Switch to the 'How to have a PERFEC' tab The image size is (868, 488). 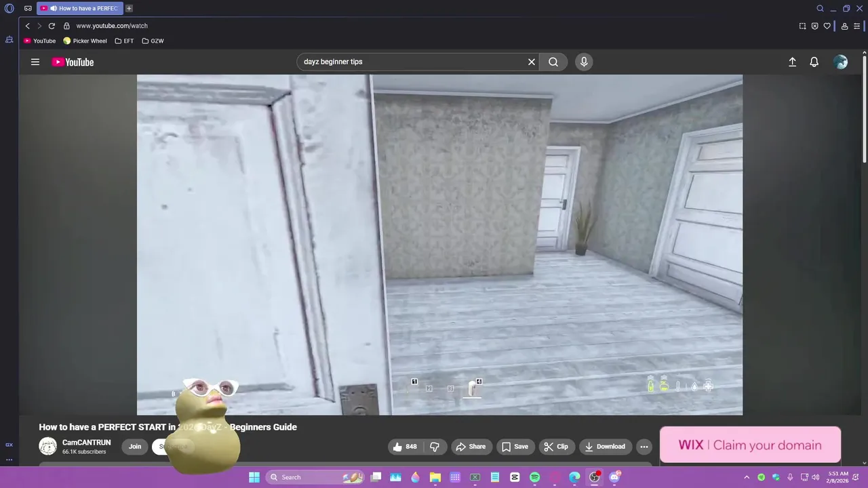80,9
